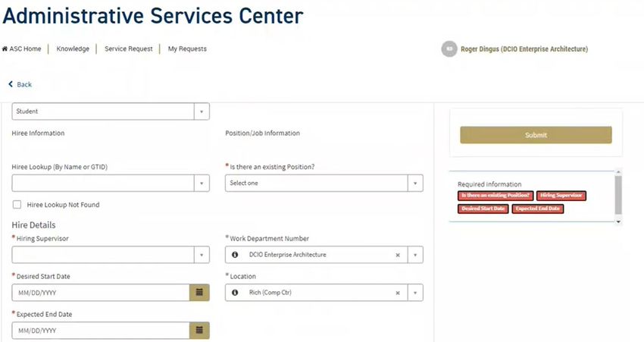Image resolution: width=644 pixels, height=342 pixels.
Task: Clear the Rich (Comp Ctr) location selection
Action: pos(398,293)
